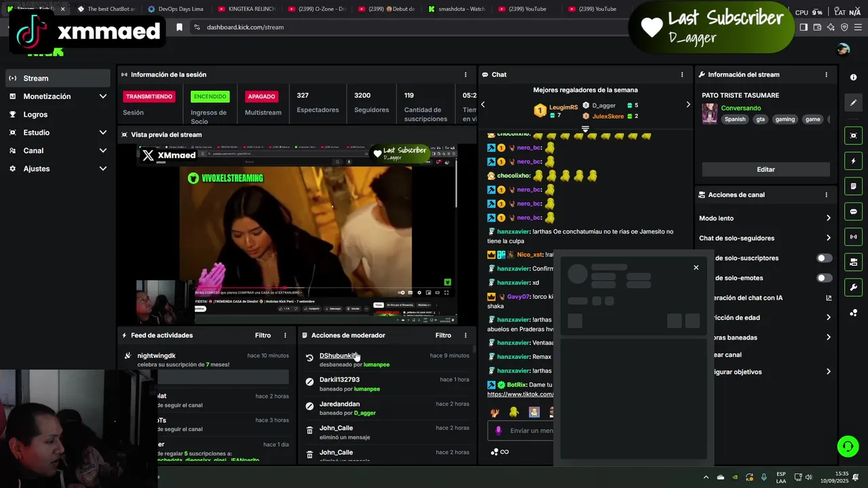Toggle the broadcast signal widget icon

tap(853, 237)
